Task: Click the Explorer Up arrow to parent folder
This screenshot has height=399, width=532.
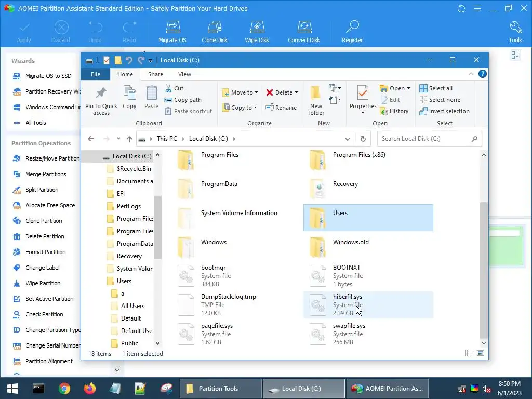Action: pyautogui.click(x=129, y=139)
